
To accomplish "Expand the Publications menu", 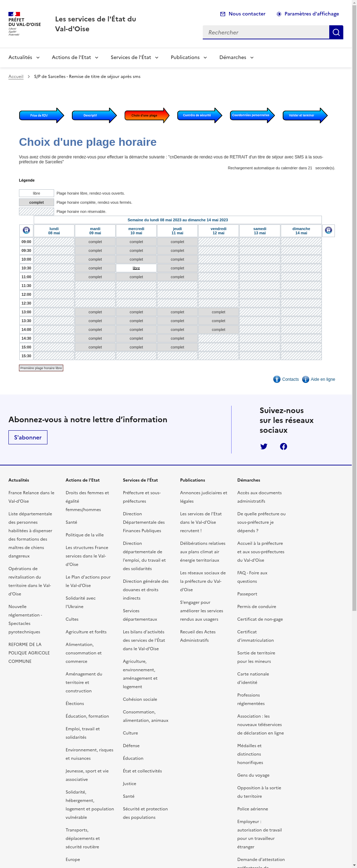I will (189, 57).
